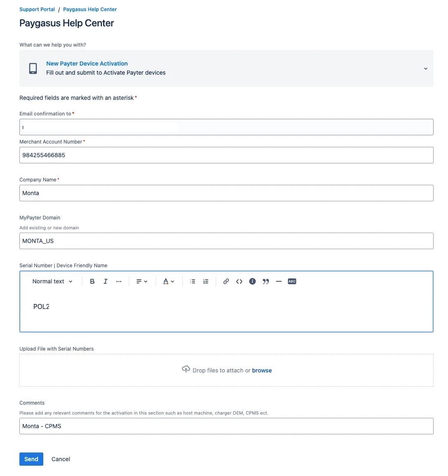The height and width of the screenshot is (476, 448).
Task: Navigate to the Support Portal breadcrumb
Action: coord(37,9)
